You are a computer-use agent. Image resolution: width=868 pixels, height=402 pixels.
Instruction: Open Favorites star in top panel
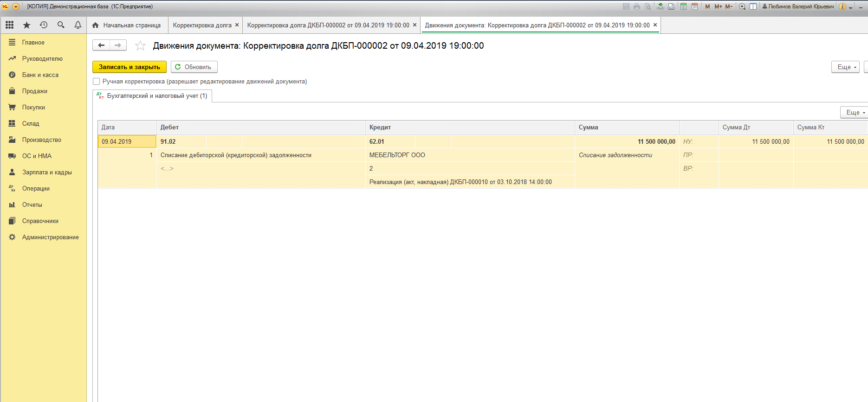pos(26,25)
